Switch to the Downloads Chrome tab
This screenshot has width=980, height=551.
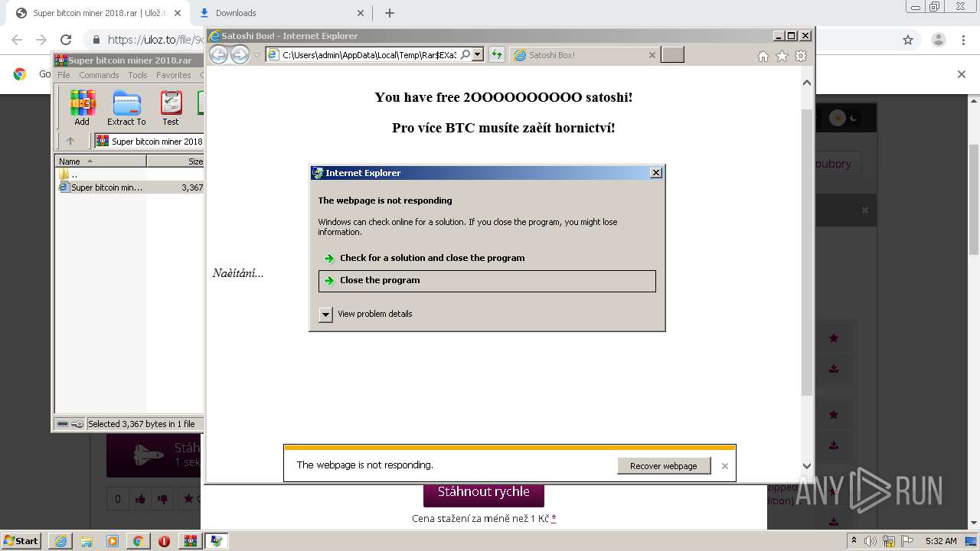tap(282, 13)
